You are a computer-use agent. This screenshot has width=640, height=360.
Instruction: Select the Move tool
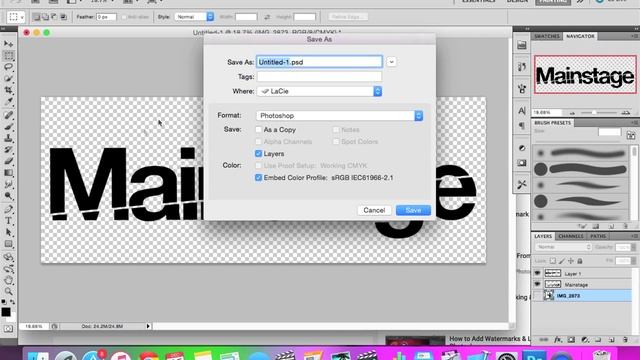coord(8,44)
